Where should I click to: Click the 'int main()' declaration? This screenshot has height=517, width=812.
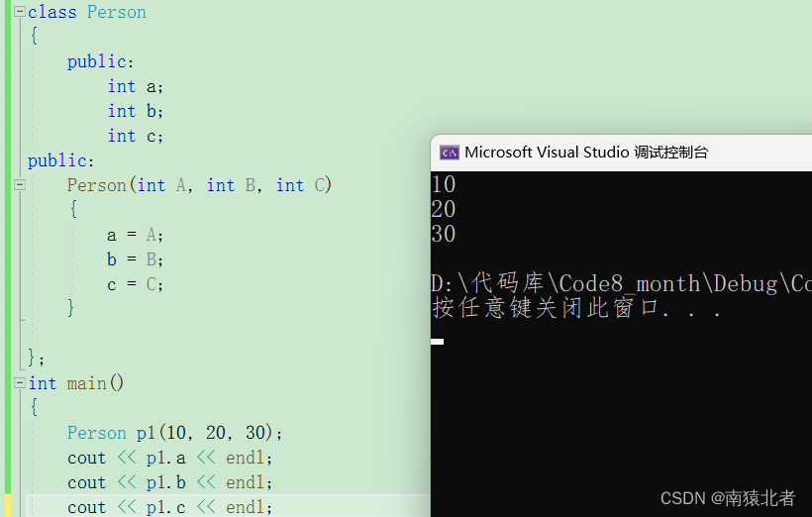tap(76, 383)
